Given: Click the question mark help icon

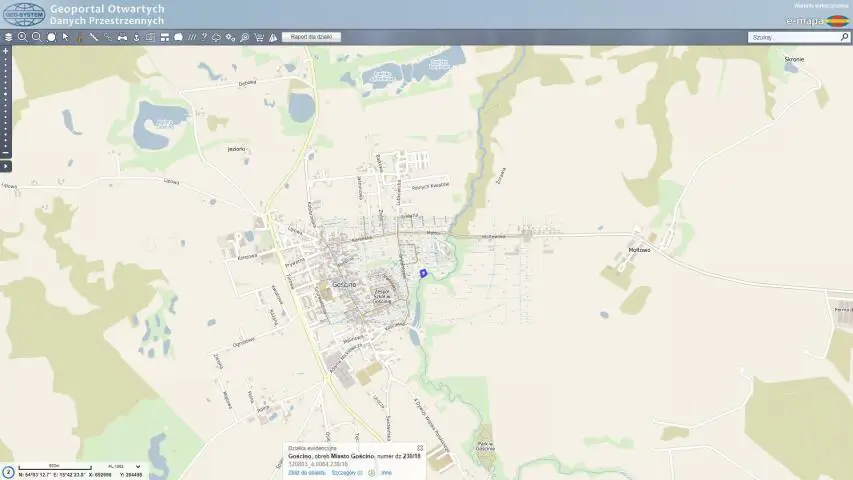Looking at the screenshot, I should pyautogui.click(x=204, y=37).
